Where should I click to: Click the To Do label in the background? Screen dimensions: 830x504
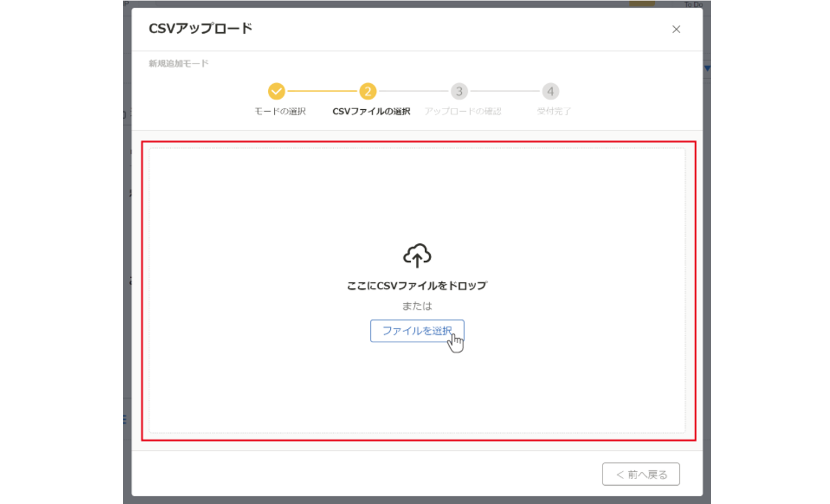point(693,4)
